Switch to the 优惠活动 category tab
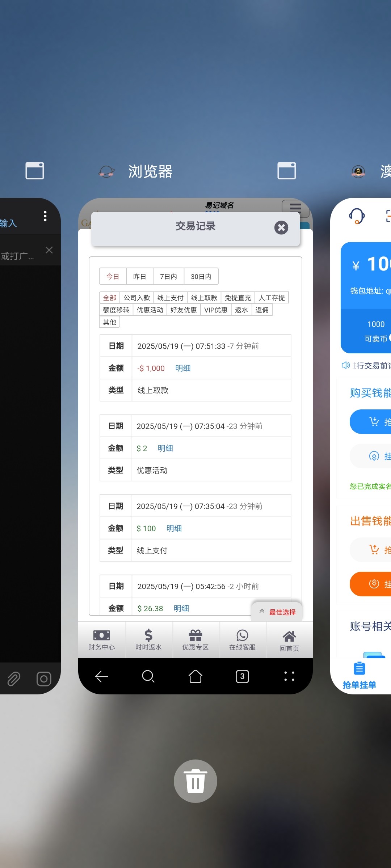This screenshot has width=391, height=868. (150, 310)
